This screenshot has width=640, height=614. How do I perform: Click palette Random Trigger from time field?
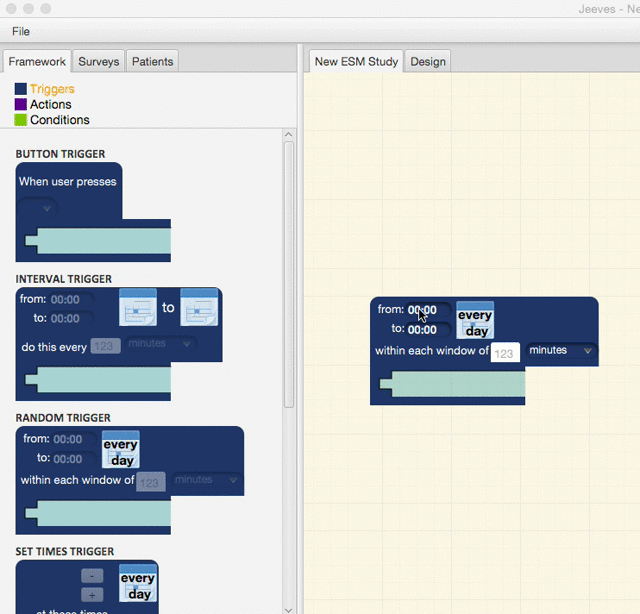point(73,439)
